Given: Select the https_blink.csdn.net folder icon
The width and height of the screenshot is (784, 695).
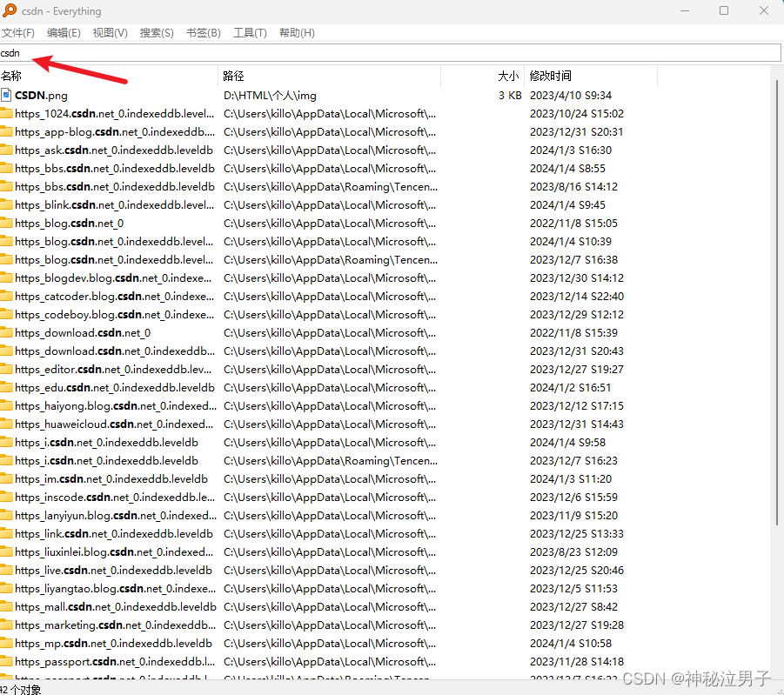Looking at the screenshot, I should (x=6, y=204).
